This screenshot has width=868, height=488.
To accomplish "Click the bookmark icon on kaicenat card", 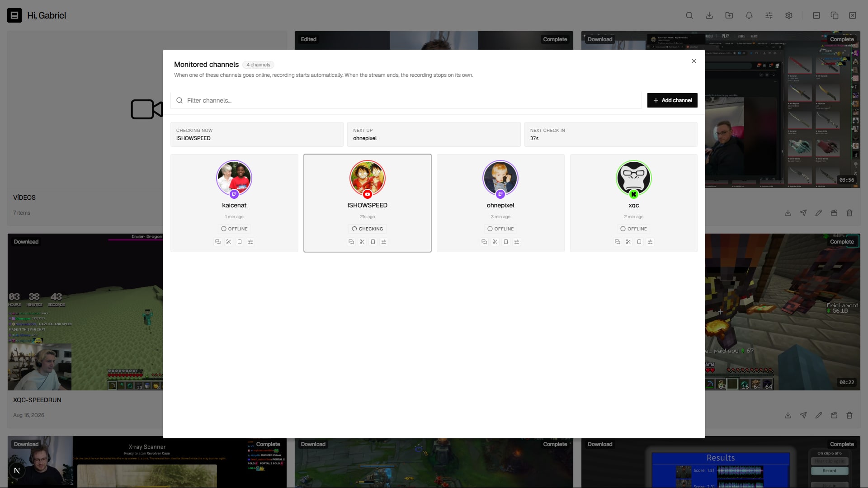I will click(x=240, y=242).
